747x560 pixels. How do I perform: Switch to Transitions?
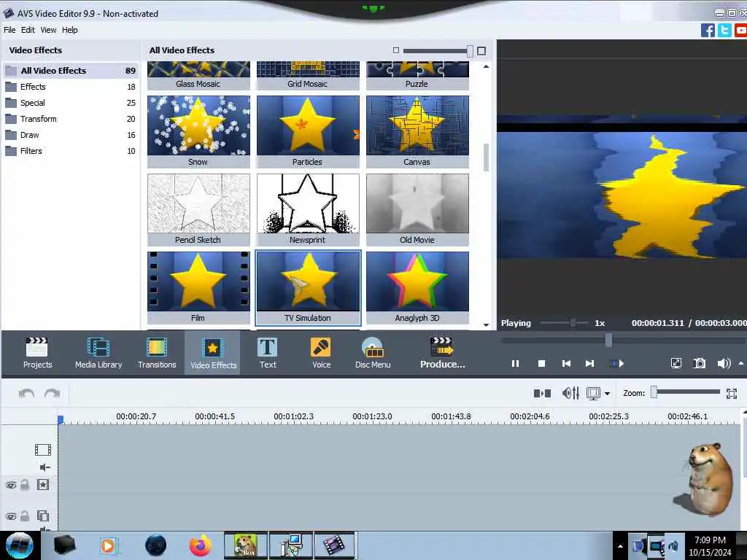pos(157,353)
